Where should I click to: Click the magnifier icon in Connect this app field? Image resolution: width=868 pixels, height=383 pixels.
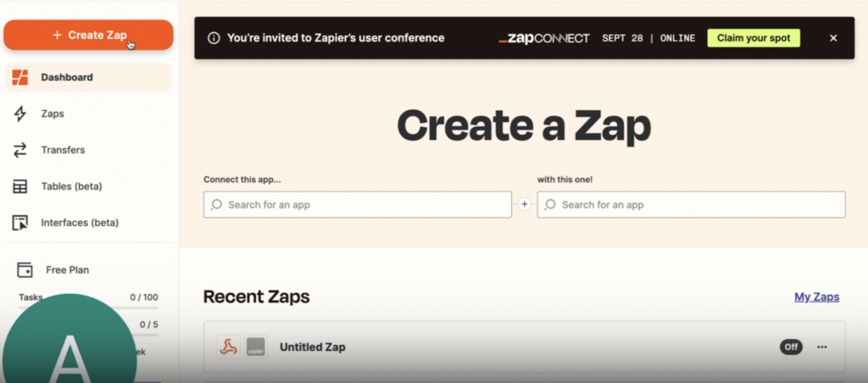click(x=216, y=205)
